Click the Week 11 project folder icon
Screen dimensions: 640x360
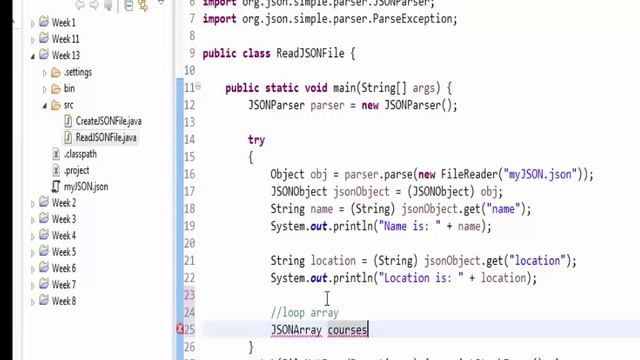click(44, 38)
